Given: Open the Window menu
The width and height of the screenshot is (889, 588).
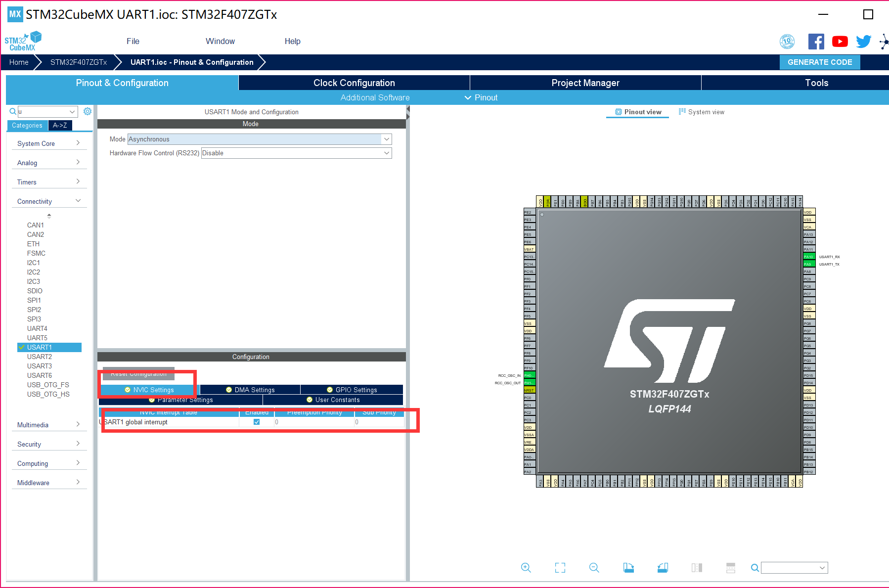Looking at the screenshot, I should pos(220,41).
